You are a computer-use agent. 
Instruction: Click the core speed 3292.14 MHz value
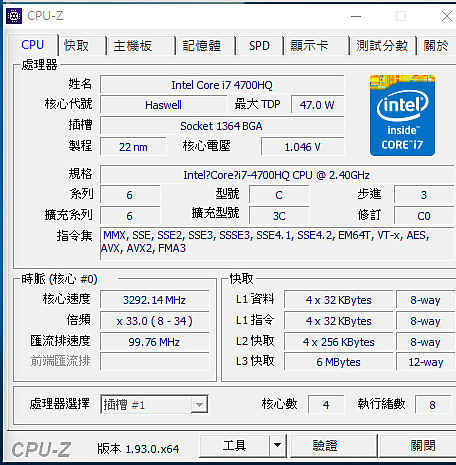tap(155, 300)
